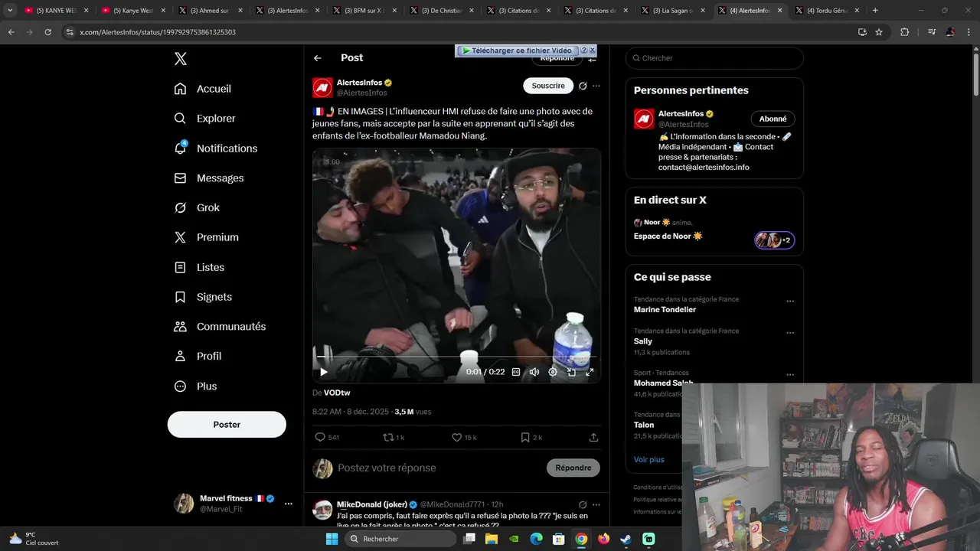Expand the video to fullscreen
The width and height of the screenshot is (980, 551).
[x=590, y=372]
